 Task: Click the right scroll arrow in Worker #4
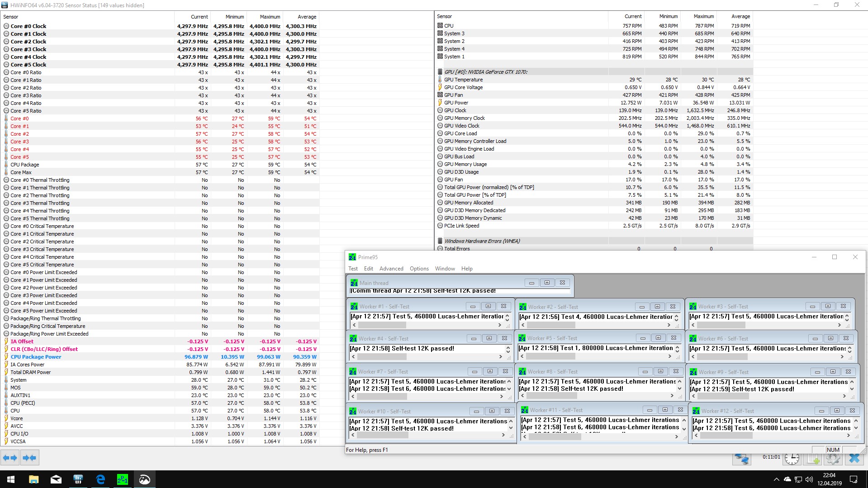pyautogui.click(x=500, y=356)
